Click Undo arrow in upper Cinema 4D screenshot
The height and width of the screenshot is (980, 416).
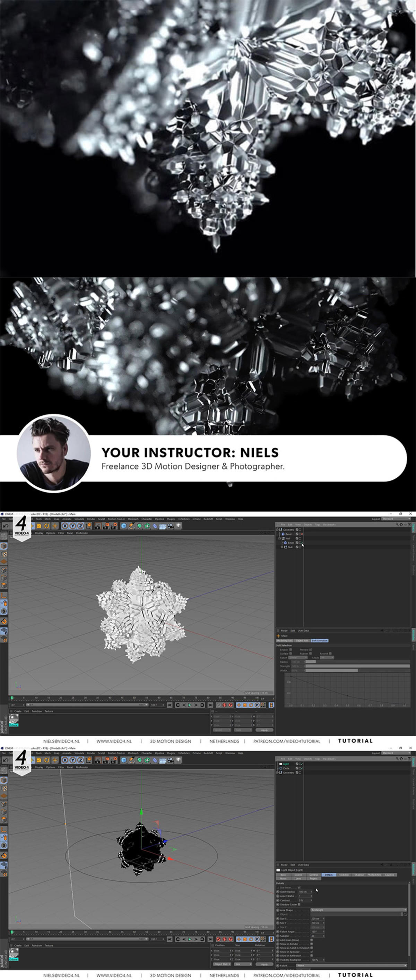pos(5,526)
